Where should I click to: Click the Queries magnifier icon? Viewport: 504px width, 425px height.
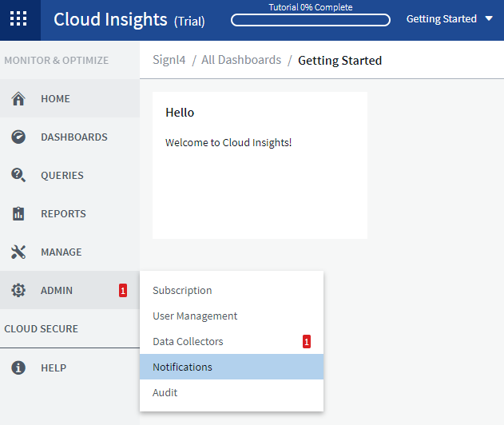pyautogui.click(x=18, y=175)
